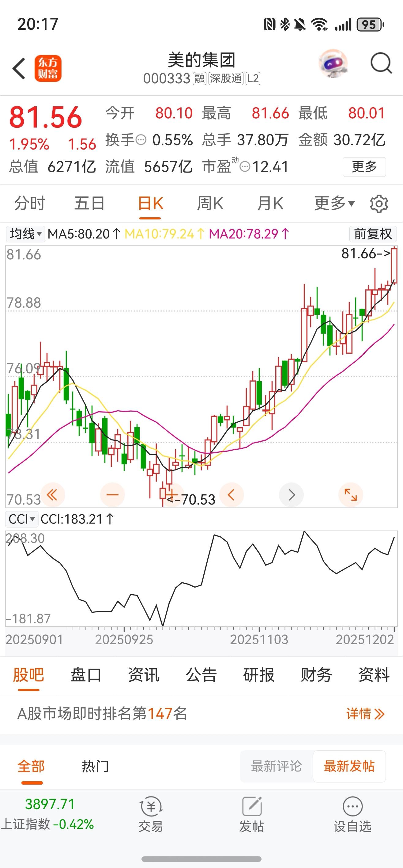Open the 盘口 tab
Screen dimensions: 403x868
(86, 675)
